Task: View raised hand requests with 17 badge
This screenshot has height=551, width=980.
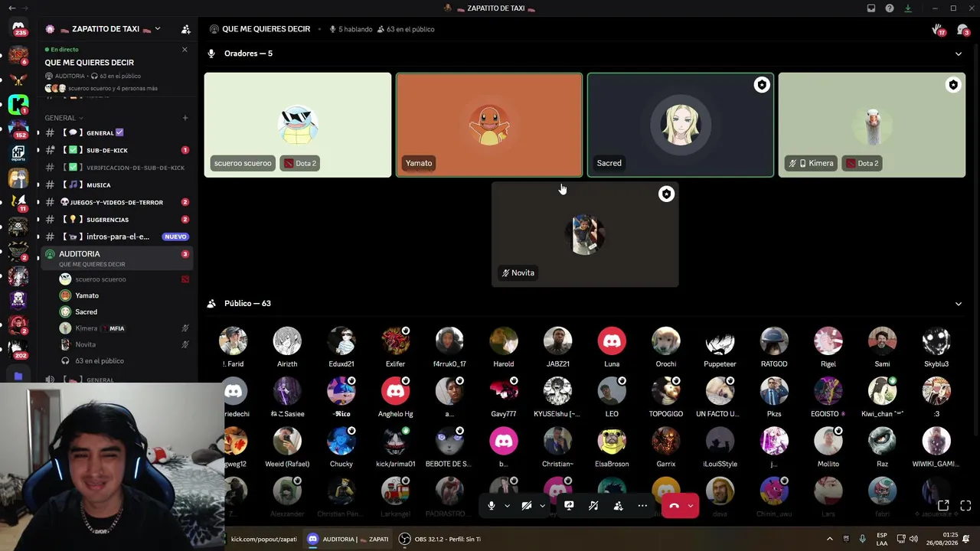Action: [x=939, y=30]
